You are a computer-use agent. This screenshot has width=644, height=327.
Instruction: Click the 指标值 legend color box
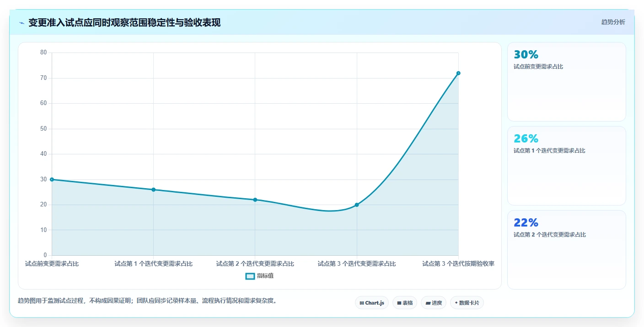coord(250,276)
